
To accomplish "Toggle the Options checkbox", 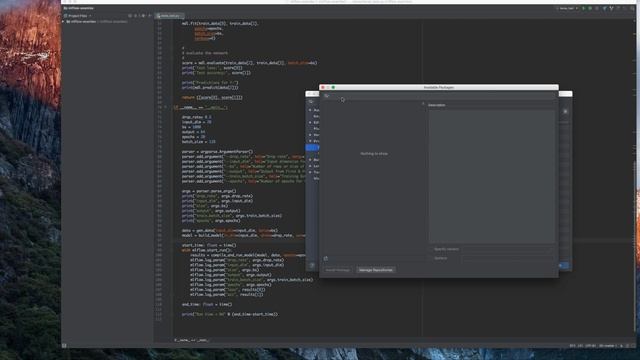I will (x=431, y=258).
